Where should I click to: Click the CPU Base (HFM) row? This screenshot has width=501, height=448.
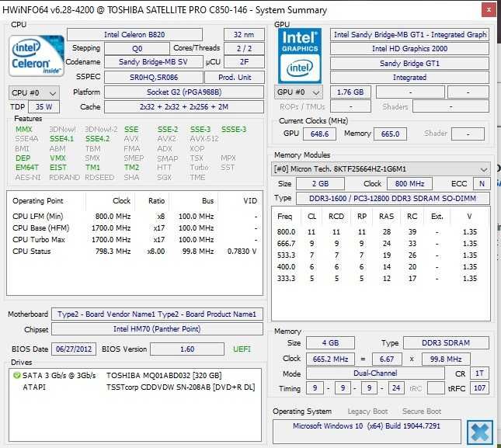click(x=134, y=228)
